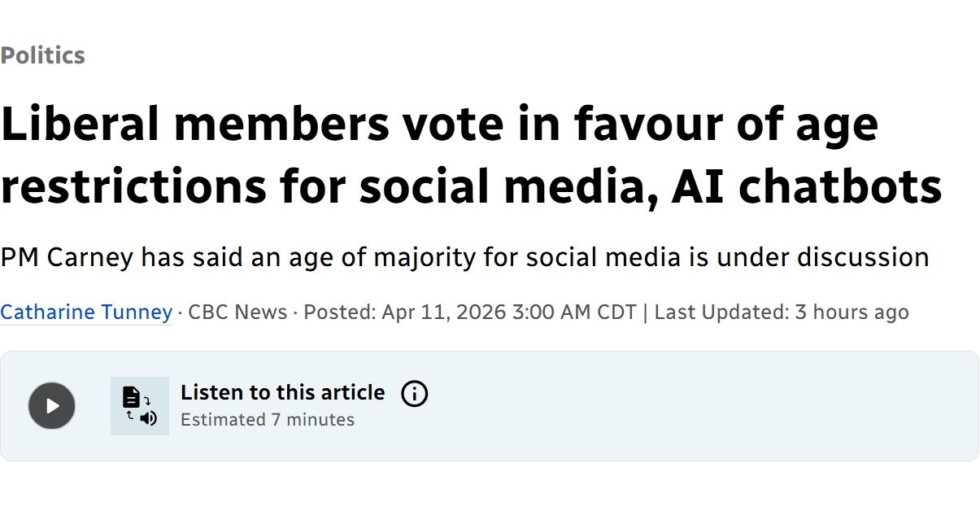980x507 pixels.
Task: Click the "CBC News" byline text
Action: click(x=237, y=312)
